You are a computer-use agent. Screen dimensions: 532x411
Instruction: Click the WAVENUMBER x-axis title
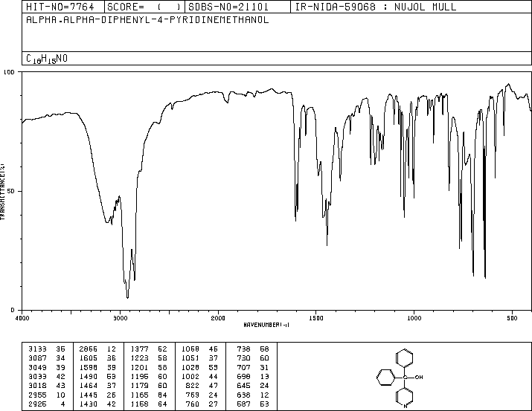(266, 325)
